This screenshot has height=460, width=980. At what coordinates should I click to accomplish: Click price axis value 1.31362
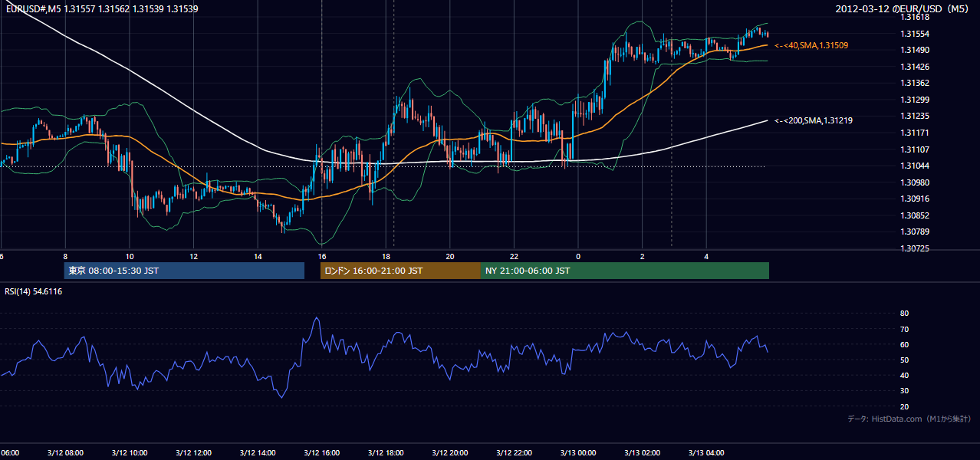[x=914, y=83]
